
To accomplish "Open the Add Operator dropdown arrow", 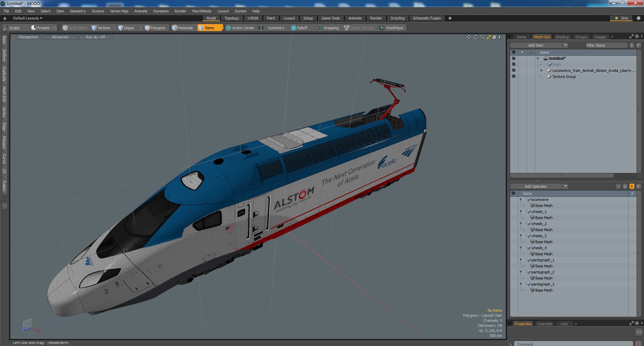I will (x=565, y=186).
